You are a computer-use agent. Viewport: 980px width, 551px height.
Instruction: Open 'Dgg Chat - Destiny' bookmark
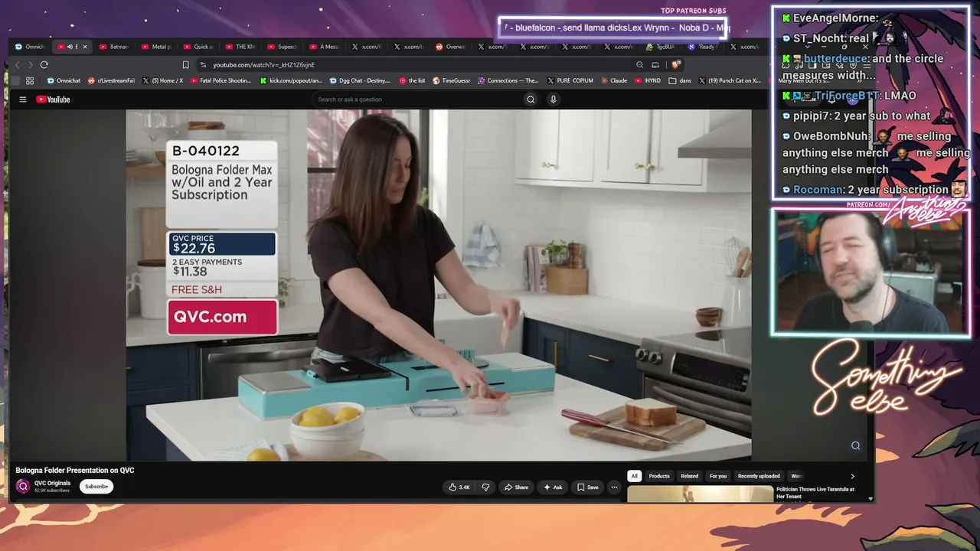(360, 80)
